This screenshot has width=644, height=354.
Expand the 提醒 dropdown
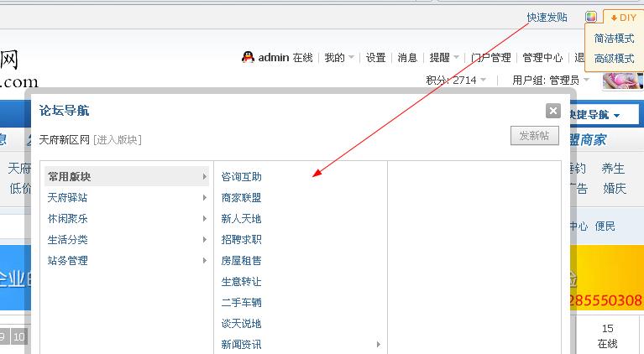pyautogui.click(x=444, y=57)
